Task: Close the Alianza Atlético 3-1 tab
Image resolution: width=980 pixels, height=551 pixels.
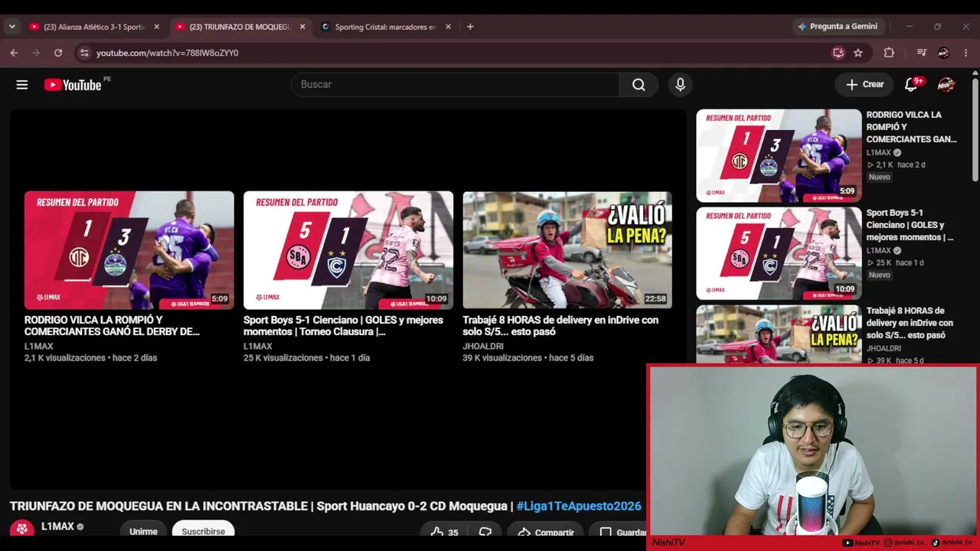Action: click(157, 27)
